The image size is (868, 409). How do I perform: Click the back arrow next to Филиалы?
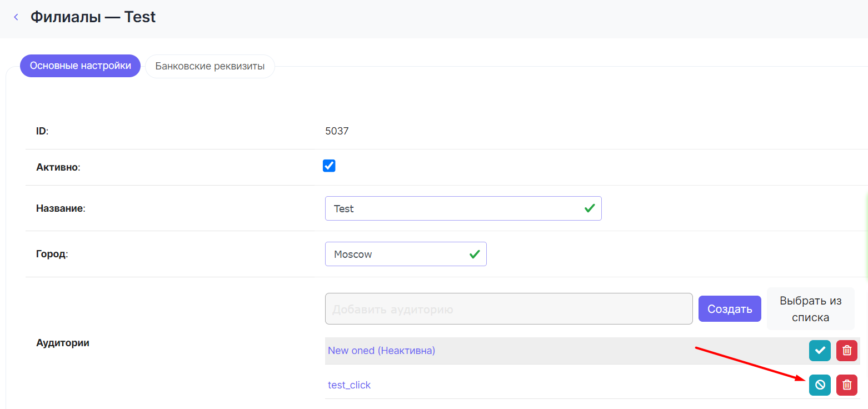16,17
